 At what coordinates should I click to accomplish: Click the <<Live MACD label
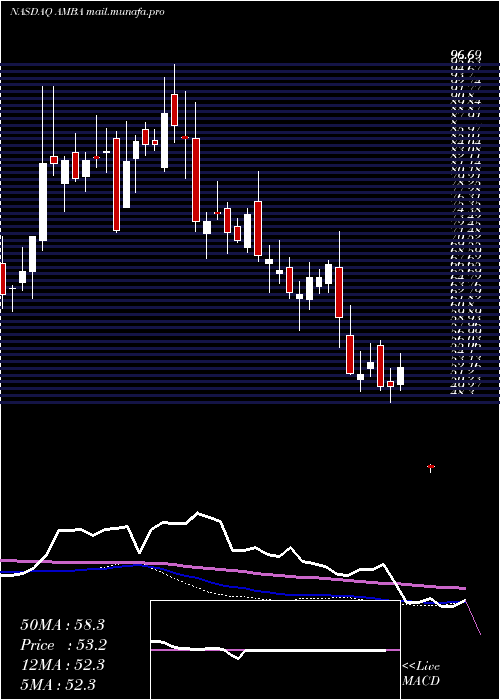[421, 674]
